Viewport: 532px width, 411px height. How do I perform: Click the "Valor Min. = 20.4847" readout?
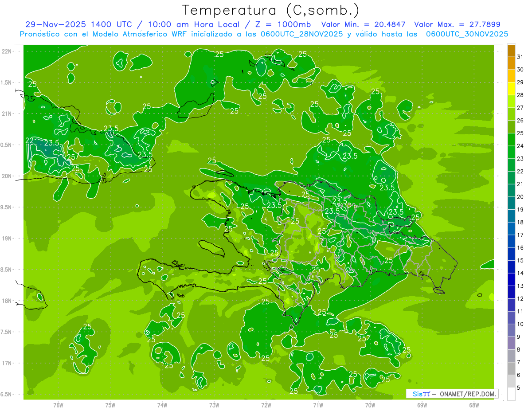tap(364, 24)
